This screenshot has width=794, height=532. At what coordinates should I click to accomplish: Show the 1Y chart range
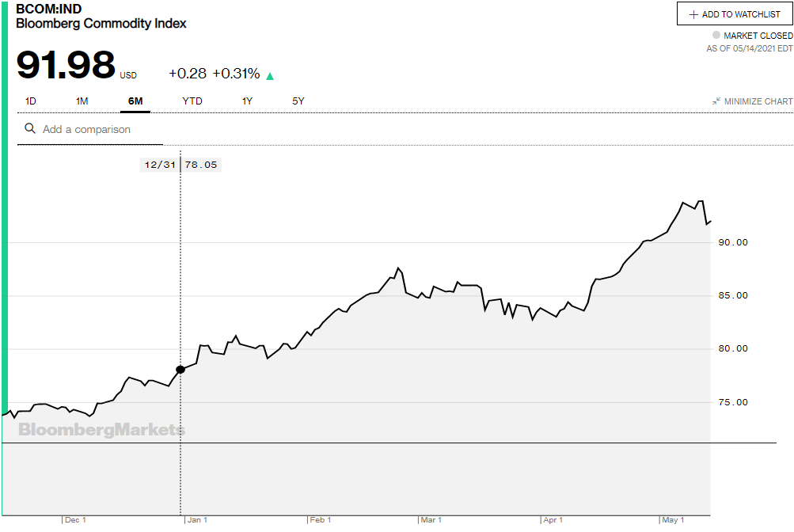[248, 101]
